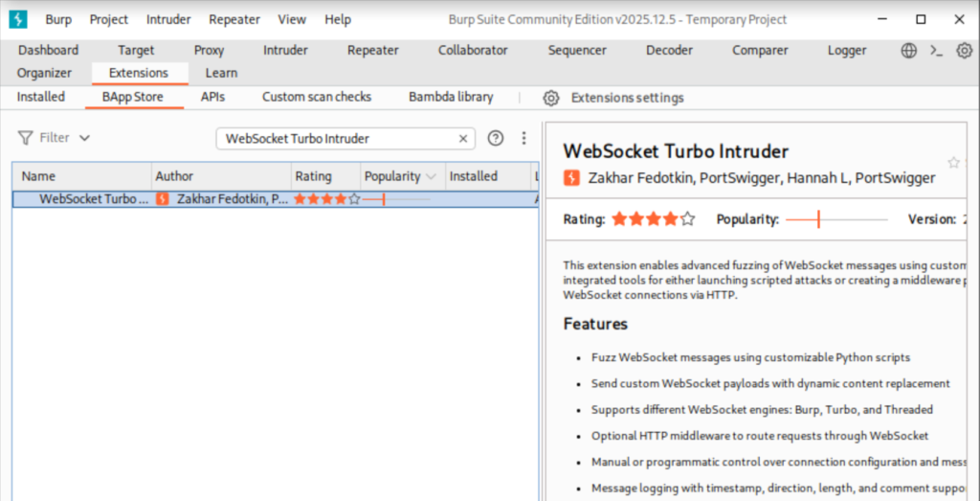Open the Help menu

(338, 19)
